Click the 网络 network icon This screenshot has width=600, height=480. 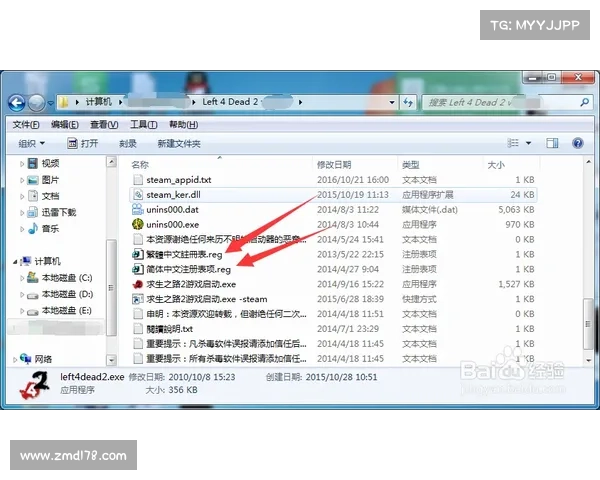pos(26,359)
